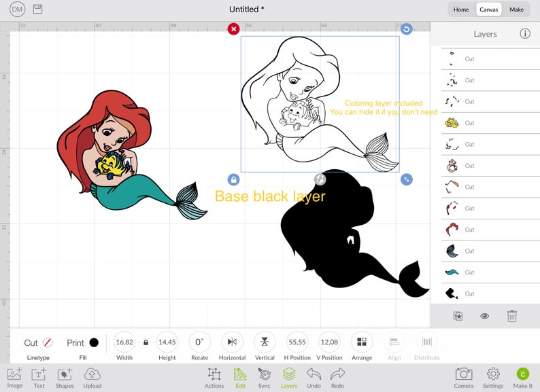The width and height of the screenshot is (540, 392).
Task: Grab the resize handle on the selection box
Action: (x=407, y=179)
